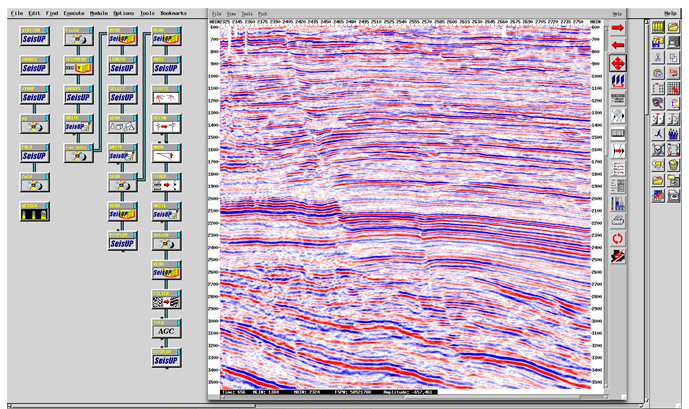Click the blue wiggle trace display icon

[x=618, y=81]
